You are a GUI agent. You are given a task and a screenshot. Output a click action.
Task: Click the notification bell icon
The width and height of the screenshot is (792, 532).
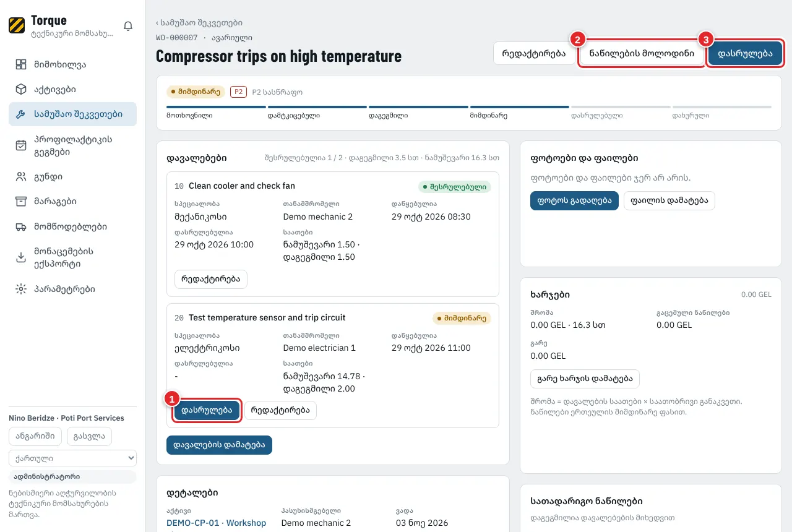pyautogui.click(x=128, y=26)
